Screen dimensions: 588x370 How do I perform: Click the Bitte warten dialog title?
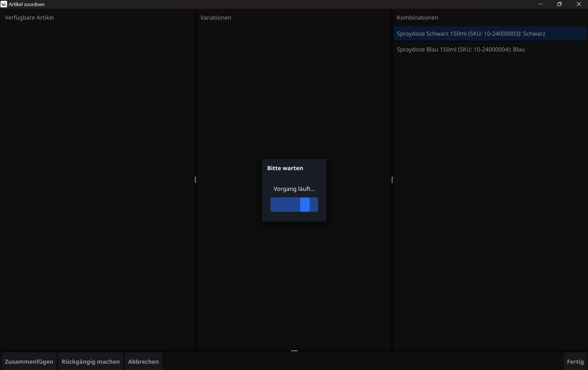tap(285, 168)
